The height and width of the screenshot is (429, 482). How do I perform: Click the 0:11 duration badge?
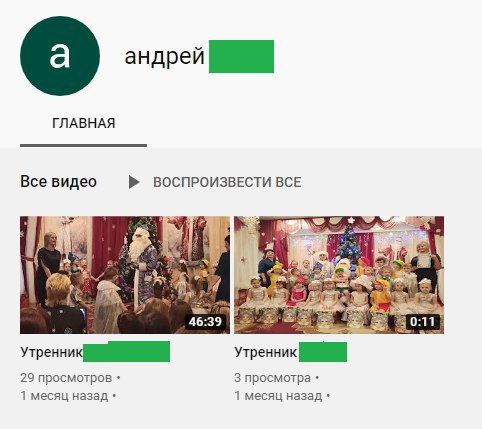(x=422, y=322)
